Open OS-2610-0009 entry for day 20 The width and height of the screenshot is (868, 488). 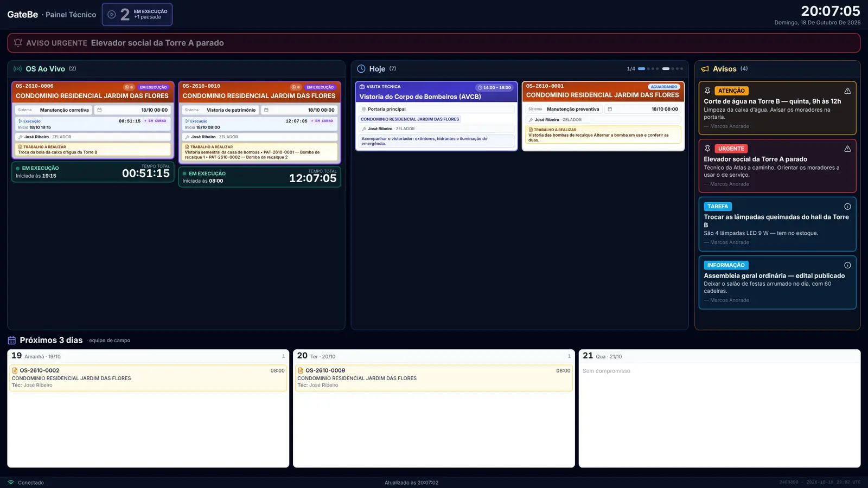433,378
